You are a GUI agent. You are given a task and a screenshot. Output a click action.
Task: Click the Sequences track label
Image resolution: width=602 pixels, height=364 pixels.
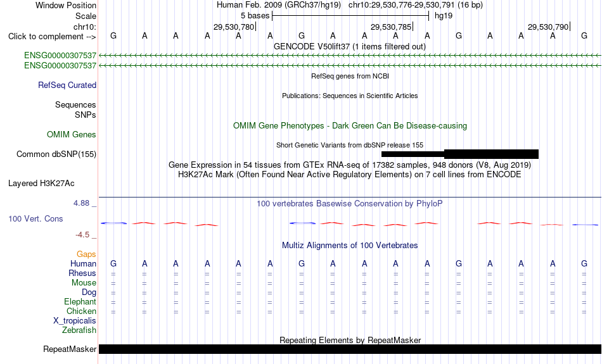(x=75, y=104)
